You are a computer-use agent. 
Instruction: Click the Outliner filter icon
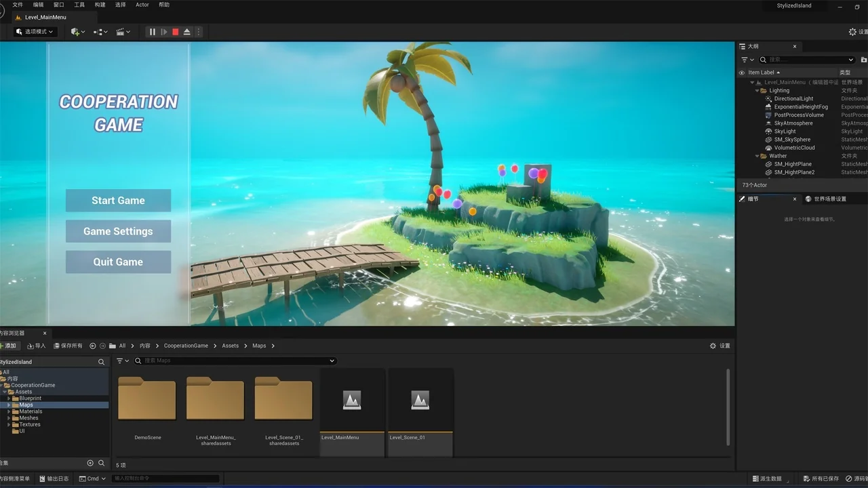pyautogui.click(x=745, y=60)
